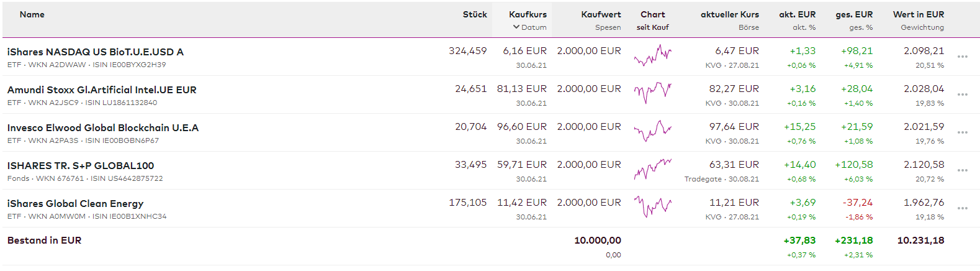This screenshot has width=980, height=271.
Task: Open more options for Invesco Elwood Blockchain row
Action: point(962,132)
